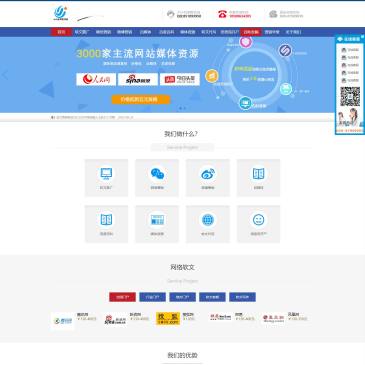Click the QR code in side panel

point(350,97)
